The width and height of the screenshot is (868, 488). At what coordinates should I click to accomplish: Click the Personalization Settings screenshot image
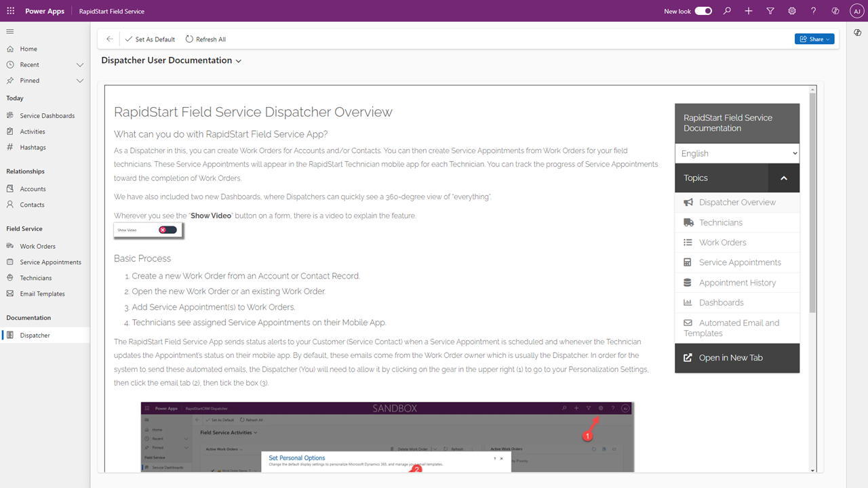pos(387,436)
